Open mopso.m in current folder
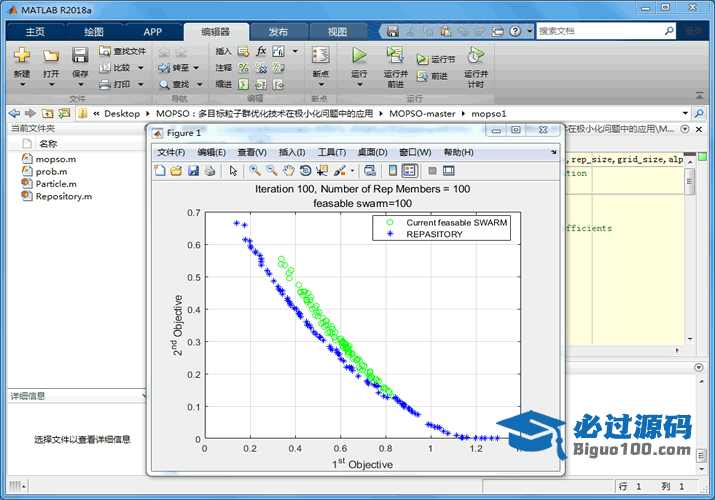The width and height of the screenshot is (715, 500). click(56, 159)
